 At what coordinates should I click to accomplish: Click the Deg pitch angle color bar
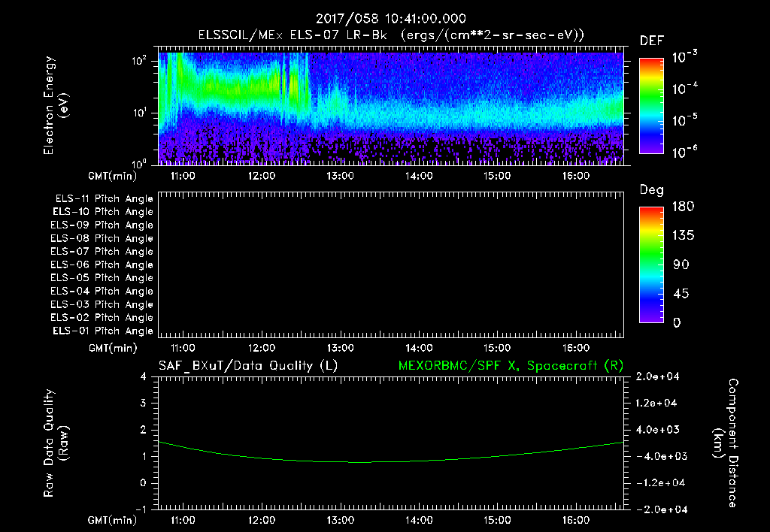tap(651, 264)
